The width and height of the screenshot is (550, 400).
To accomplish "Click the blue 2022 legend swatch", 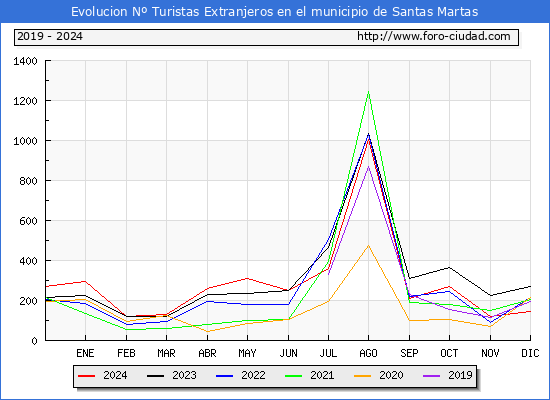I will click(224, 376).
